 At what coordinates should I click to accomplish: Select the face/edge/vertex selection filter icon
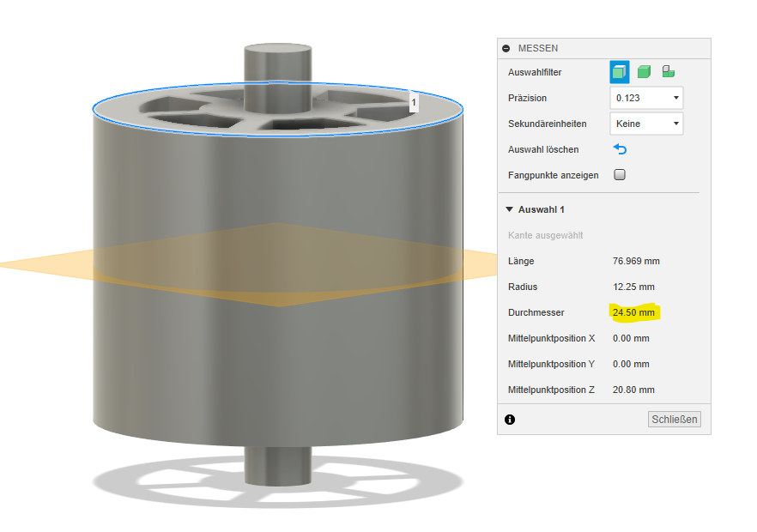point(619,72)
